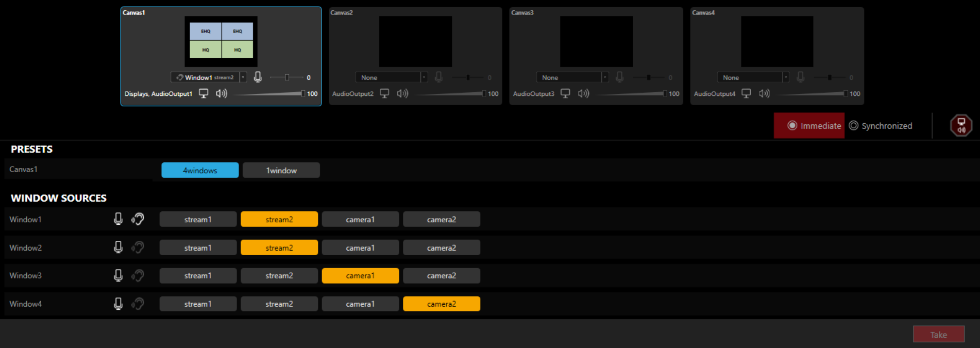Adjust Canvas1 output volume slider
Viewport: 980px width, 348px height.
[x=302, y=93]
